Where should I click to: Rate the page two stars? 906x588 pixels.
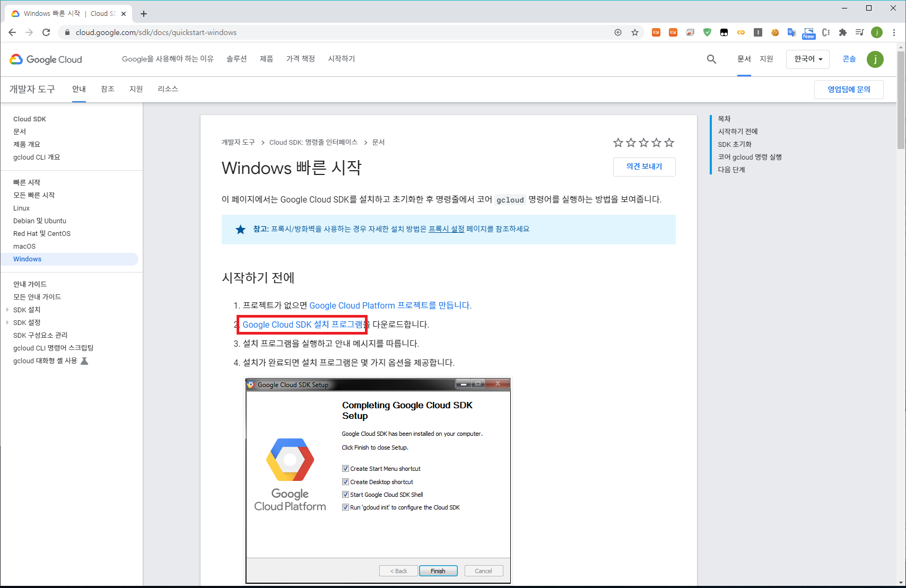(x=631, y=143)
